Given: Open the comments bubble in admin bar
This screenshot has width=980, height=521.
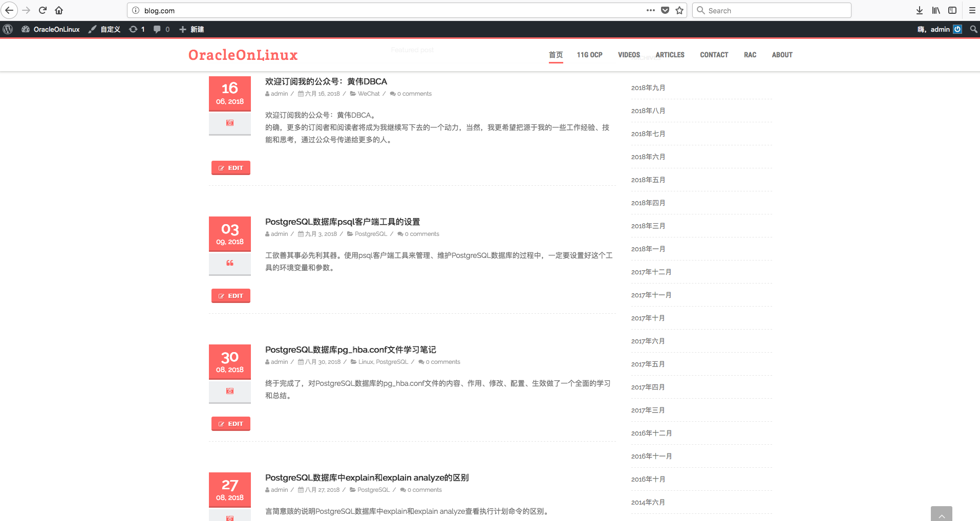Looking at the screenshot, I should (161, 29).
